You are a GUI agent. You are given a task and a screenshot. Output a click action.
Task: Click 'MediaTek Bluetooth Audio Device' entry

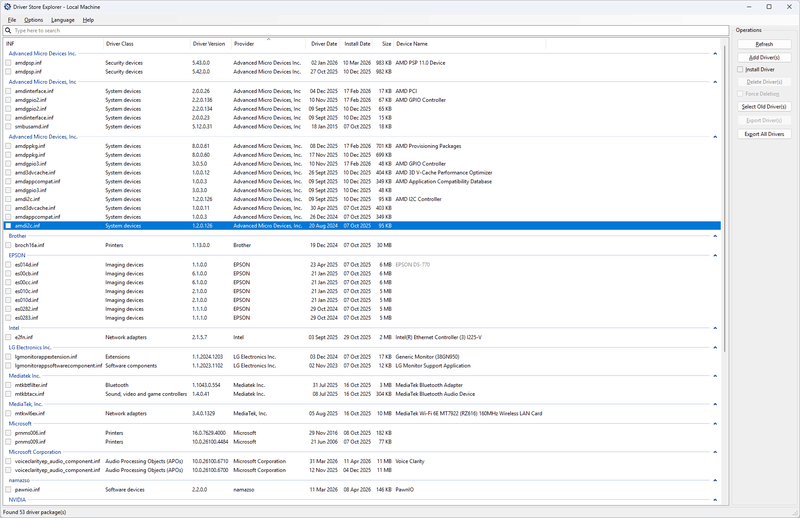click(x=435, y=394)
